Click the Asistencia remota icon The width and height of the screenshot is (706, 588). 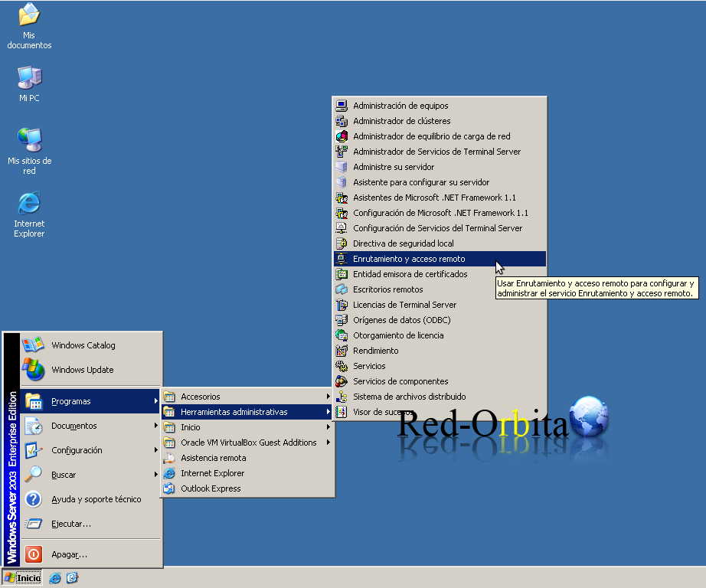[x=169, y=458]
